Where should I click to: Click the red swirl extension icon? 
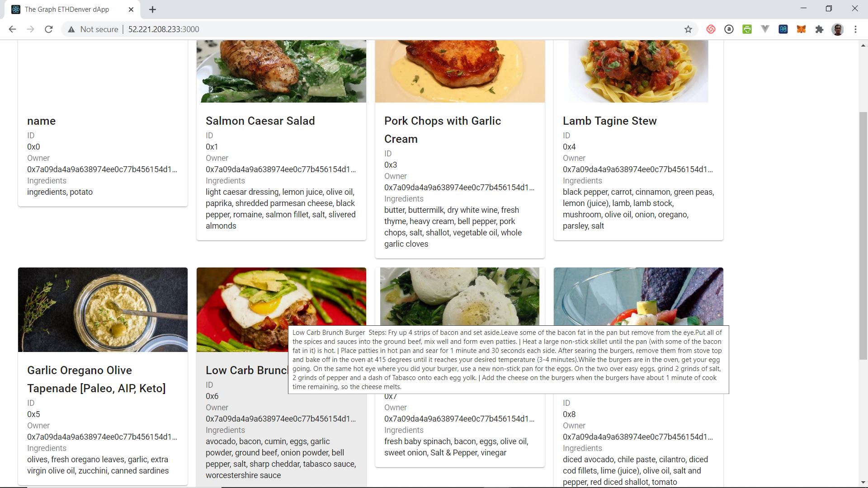(x=711, y=29)
